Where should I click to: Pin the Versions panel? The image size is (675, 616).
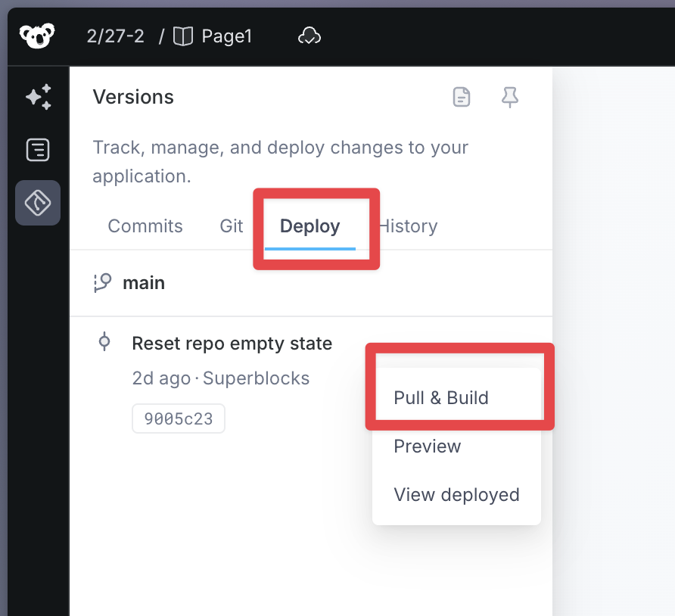coord(510,97)
